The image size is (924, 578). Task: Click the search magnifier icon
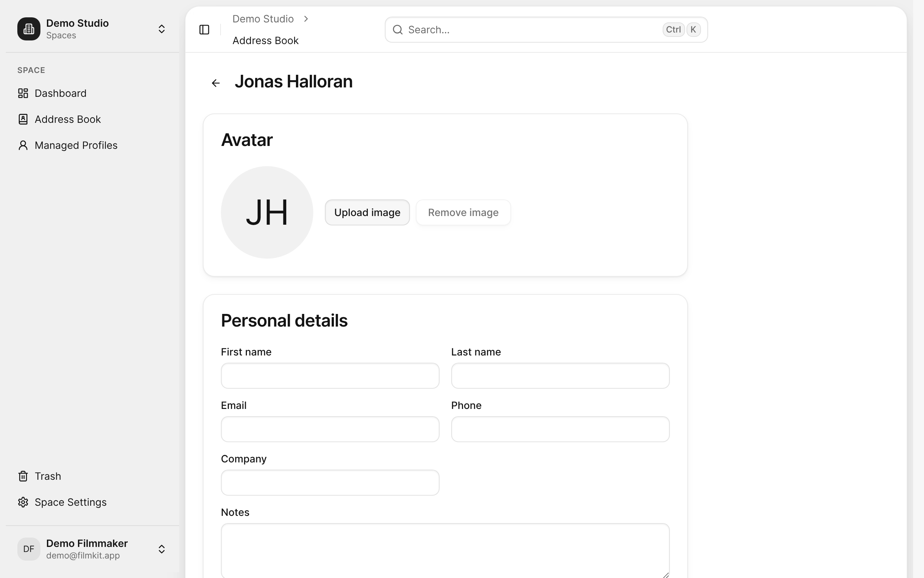pyautogui.click(x=397, y=29)
